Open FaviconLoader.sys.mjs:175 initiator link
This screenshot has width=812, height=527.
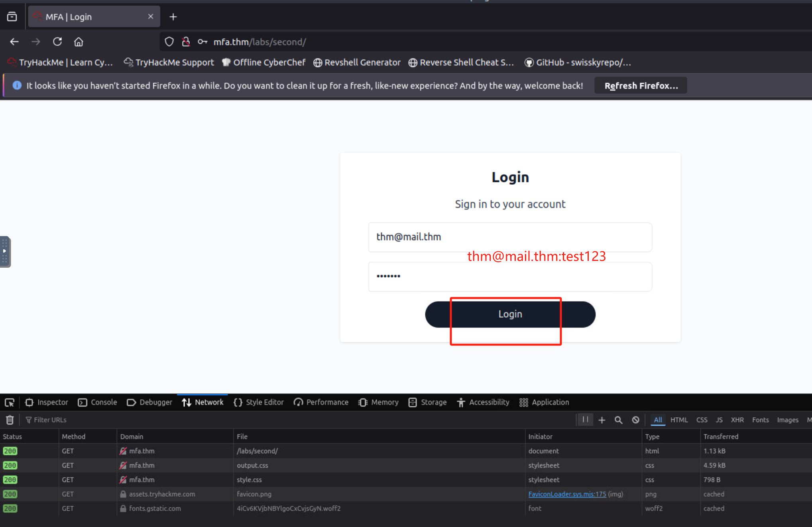click(x=567, y=494)
